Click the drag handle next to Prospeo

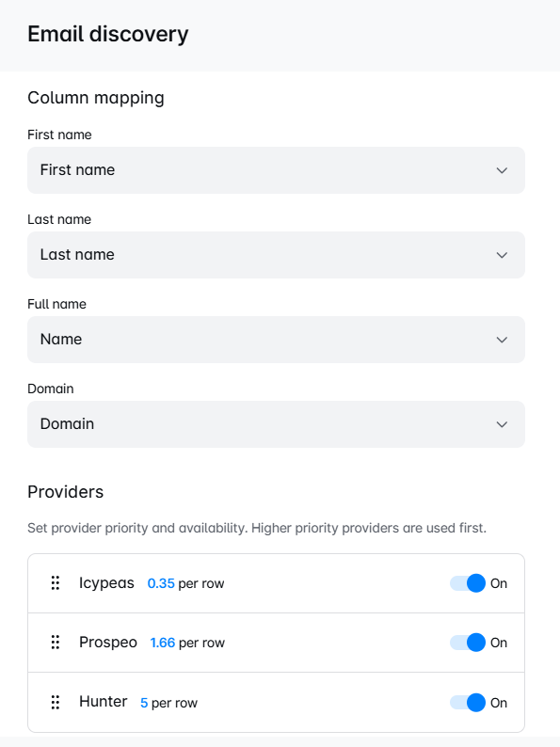(56, 643)
